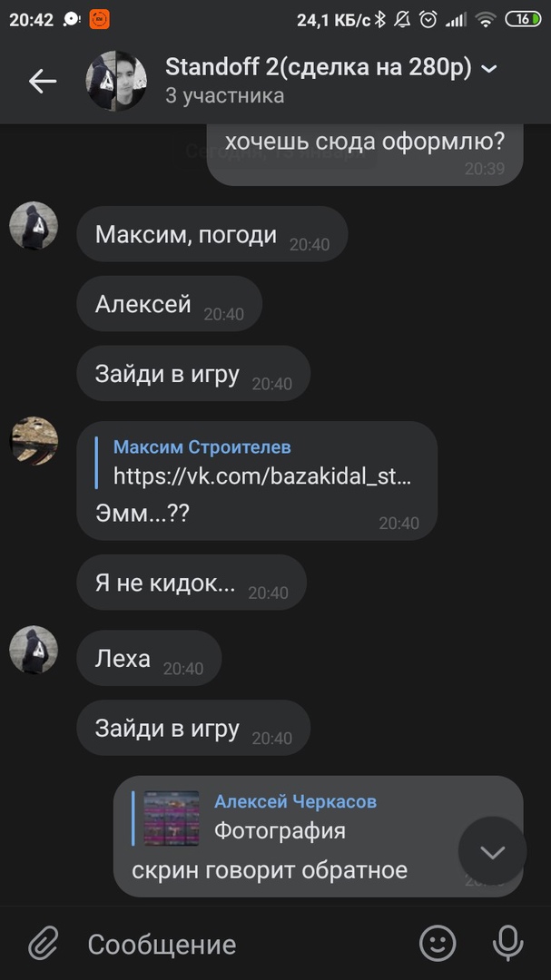Tap the back arrow in header
Screen dimensions: 551x980
pyautogui.click(x=43, y=82)
